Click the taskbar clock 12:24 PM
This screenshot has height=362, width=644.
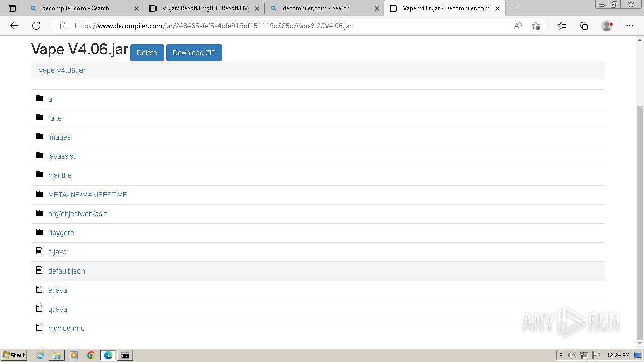pyautogui.click(x=618, y=355)
